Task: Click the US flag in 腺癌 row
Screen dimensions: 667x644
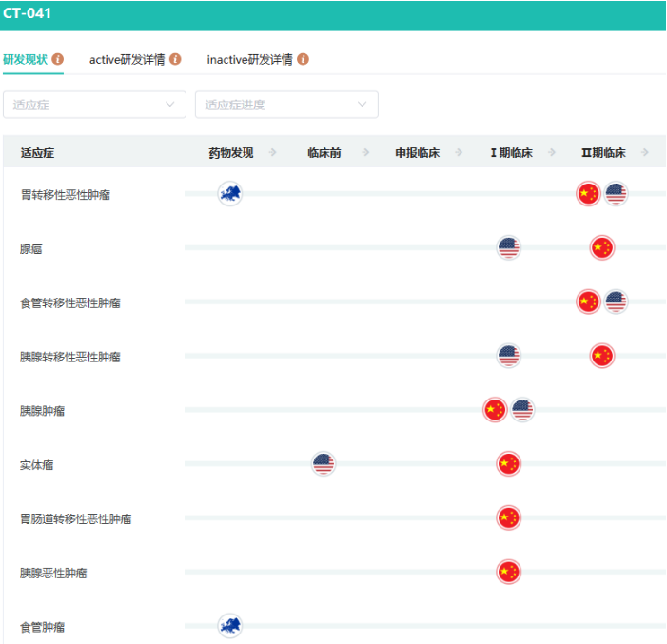Action: coord(509,248)
